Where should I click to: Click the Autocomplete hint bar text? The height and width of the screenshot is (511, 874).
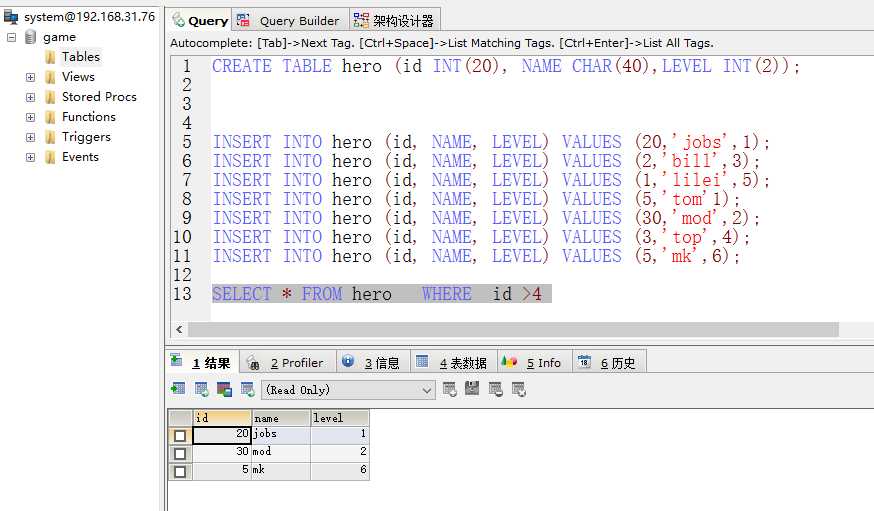441,43
